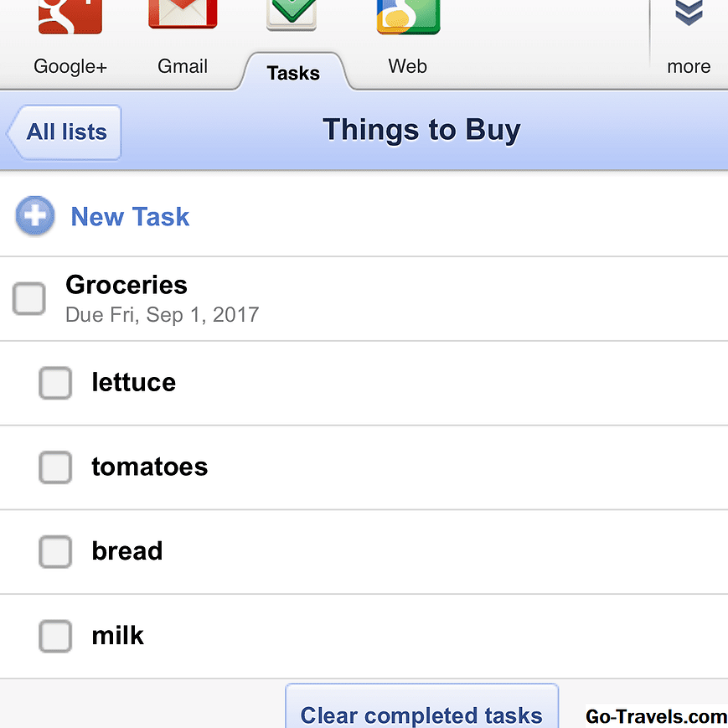Open the Google+ app icon
This screenshot has width=728, height=728.
coord(70,15)
